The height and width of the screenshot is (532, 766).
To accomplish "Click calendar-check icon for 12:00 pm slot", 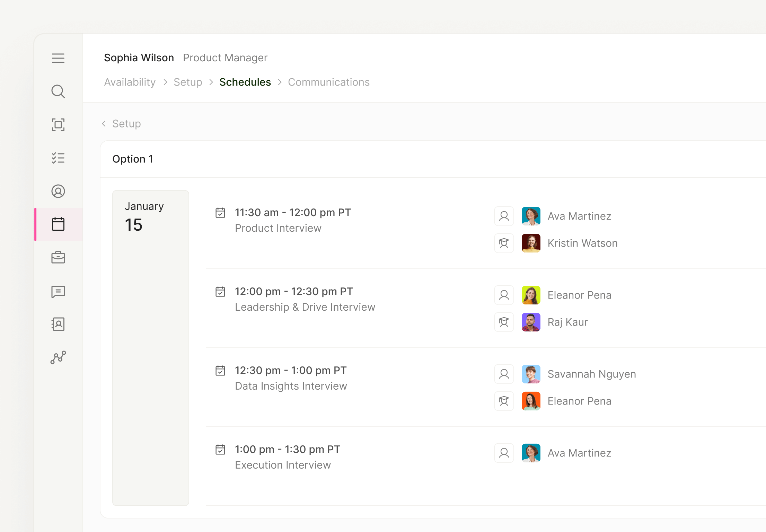I will [x=220, y=291].
